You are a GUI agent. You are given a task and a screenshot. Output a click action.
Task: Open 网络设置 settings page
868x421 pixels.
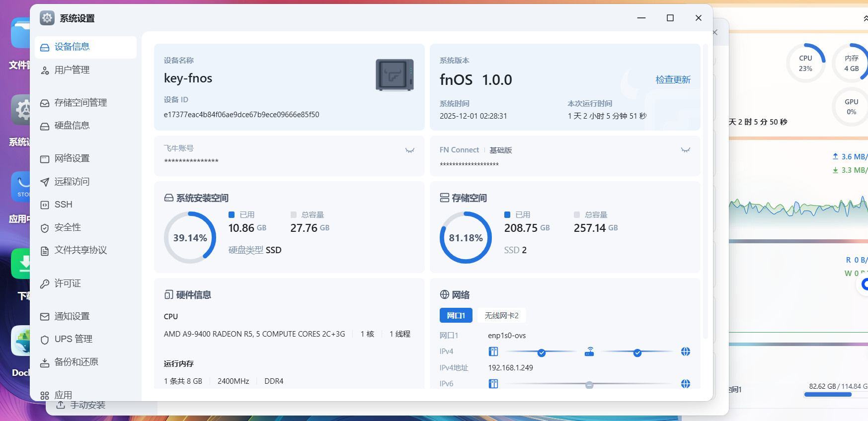click(72, 158)
